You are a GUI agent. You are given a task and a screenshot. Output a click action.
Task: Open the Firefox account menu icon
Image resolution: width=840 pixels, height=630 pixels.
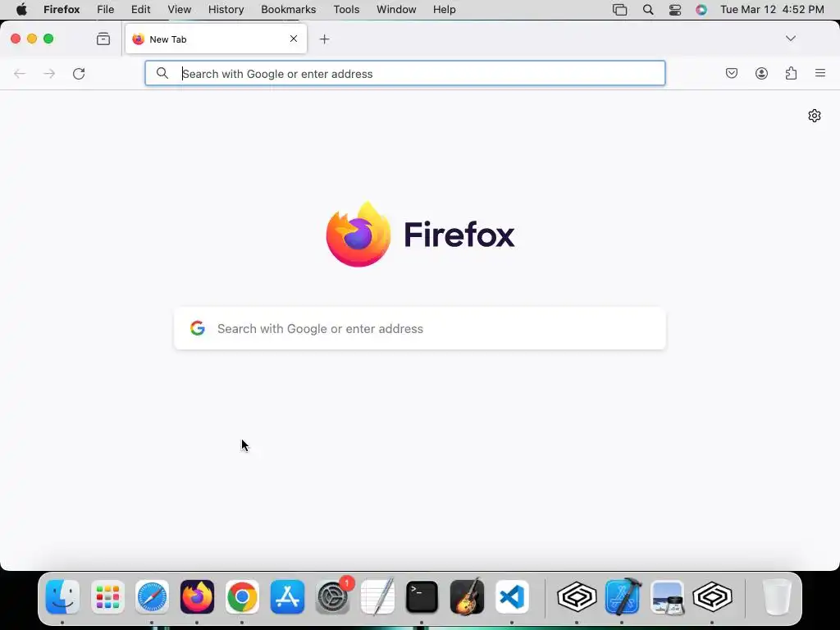[x=761, y=73]
